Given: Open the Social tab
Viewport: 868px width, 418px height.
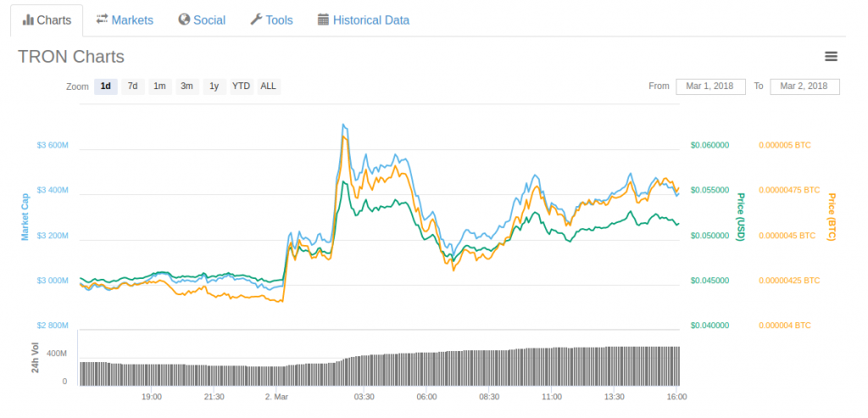Looking at the screenshot, I should pyautogui.click(x=202, y=20).
